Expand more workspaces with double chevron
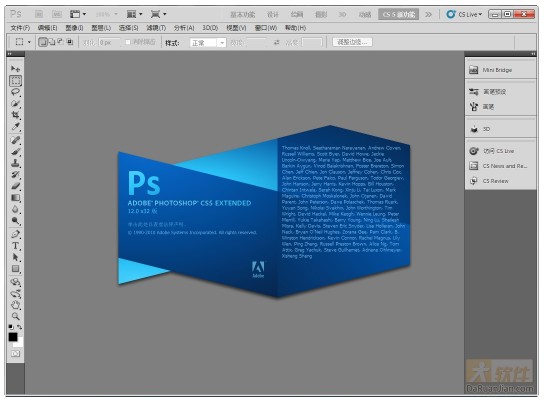 point(429,14)
